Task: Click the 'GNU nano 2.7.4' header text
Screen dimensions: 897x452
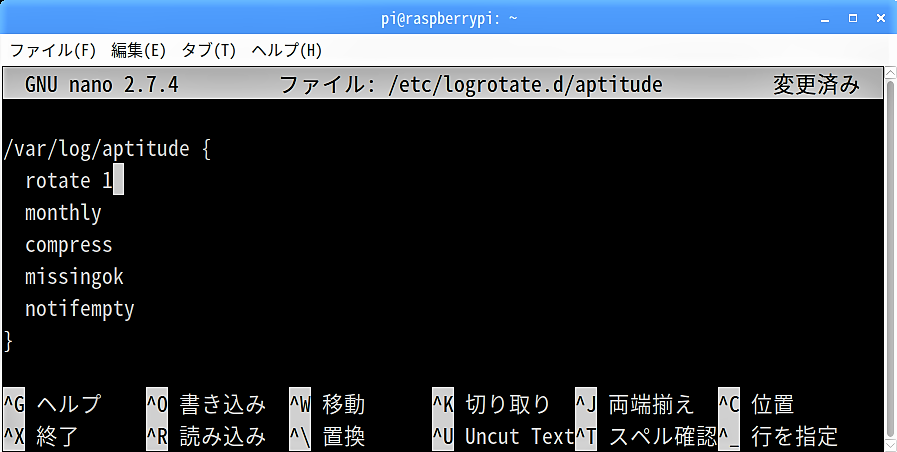Action: point(102,85)
